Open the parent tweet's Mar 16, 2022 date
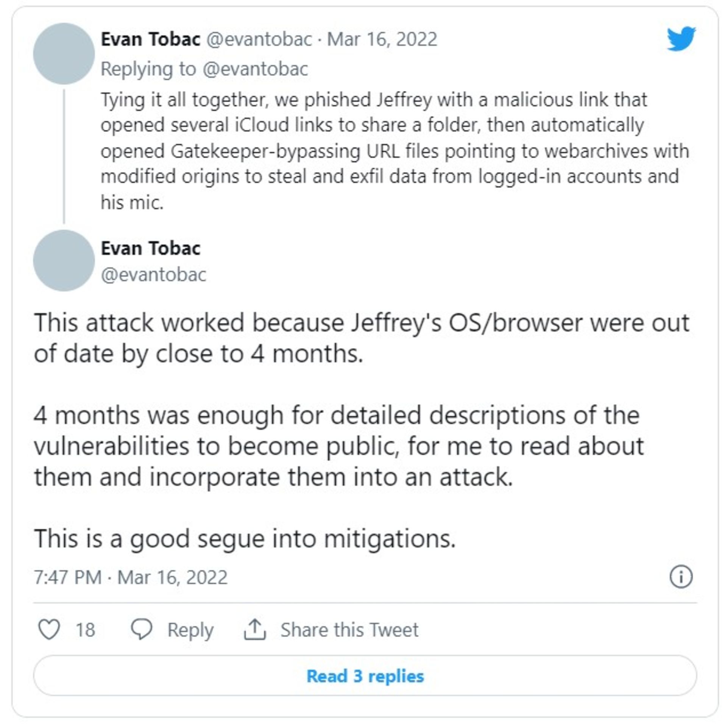The image size is (727, 728). 382,39
